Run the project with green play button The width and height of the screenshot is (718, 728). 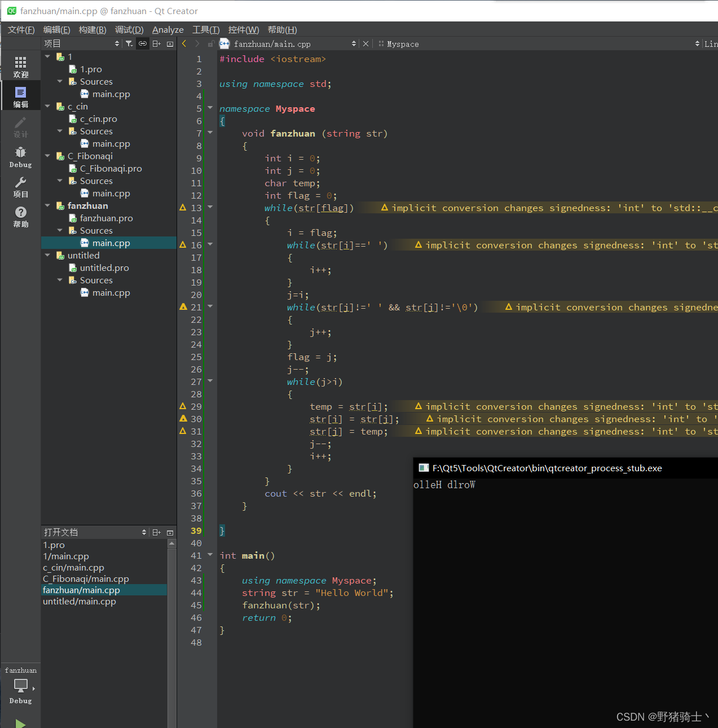click(20, 723)
